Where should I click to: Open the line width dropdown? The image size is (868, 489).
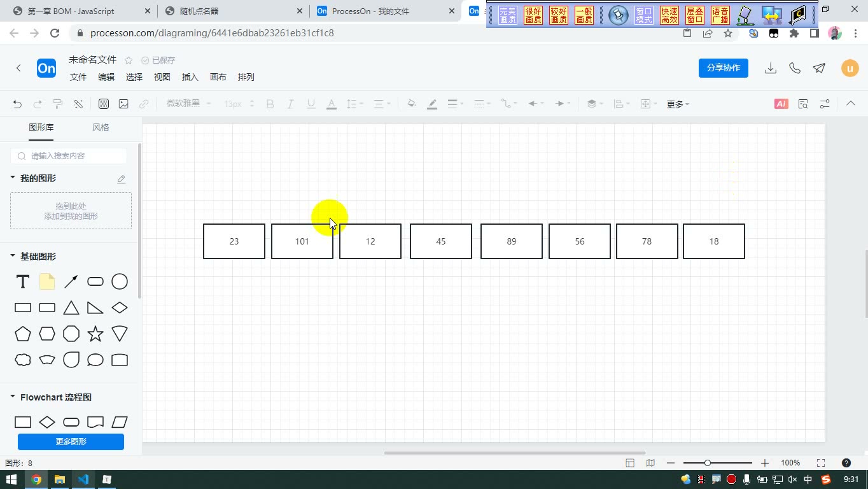[x=456, y=104]
